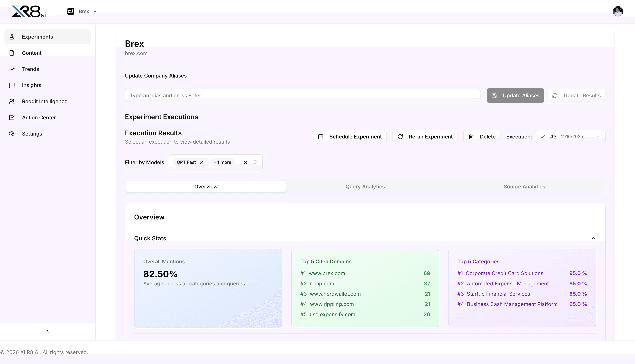Click the Insights chat bubble icon

coord(12,85)
